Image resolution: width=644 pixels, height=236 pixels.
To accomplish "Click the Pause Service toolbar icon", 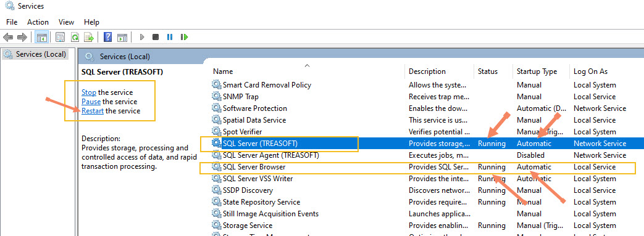I will [x=170, y=38].
